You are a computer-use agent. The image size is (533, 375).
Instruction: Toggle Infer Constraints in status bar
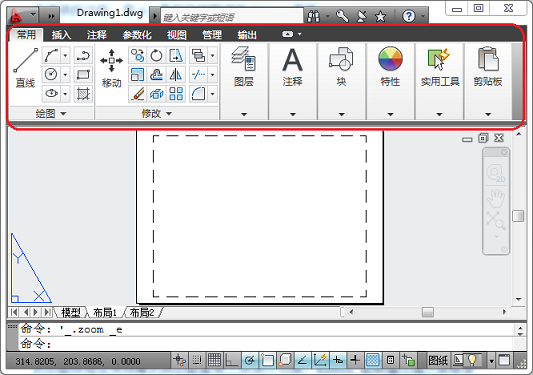pyautogui.click(x=179, y=360)
